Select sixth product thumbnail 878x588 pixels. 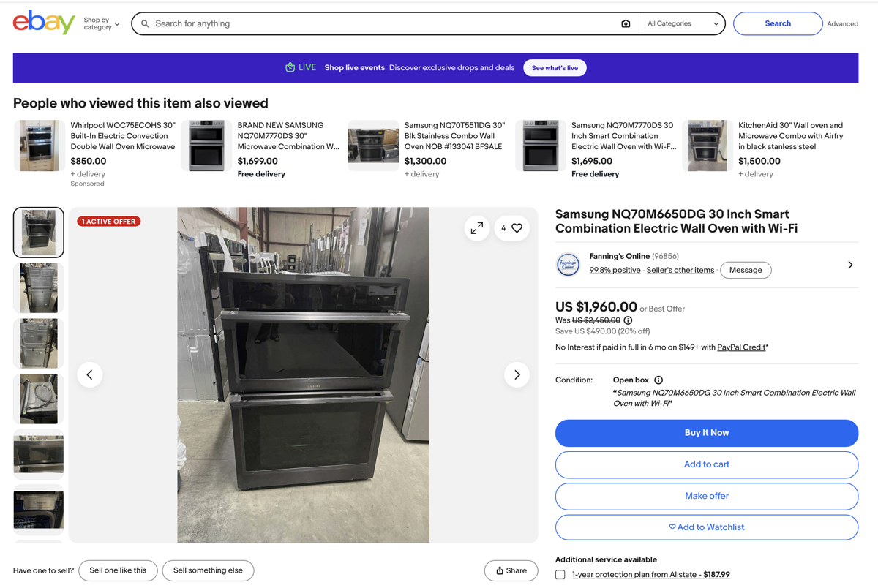39,510
